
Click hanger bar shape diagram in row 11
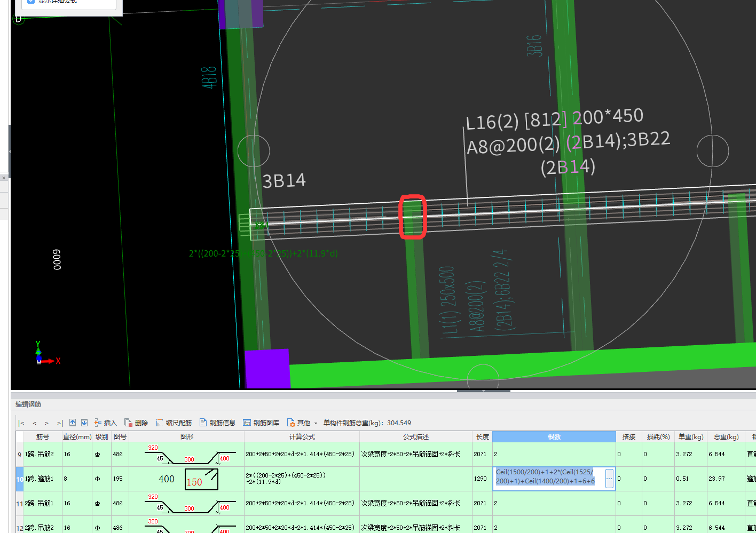pyautogui.click(x=187, y=504)
